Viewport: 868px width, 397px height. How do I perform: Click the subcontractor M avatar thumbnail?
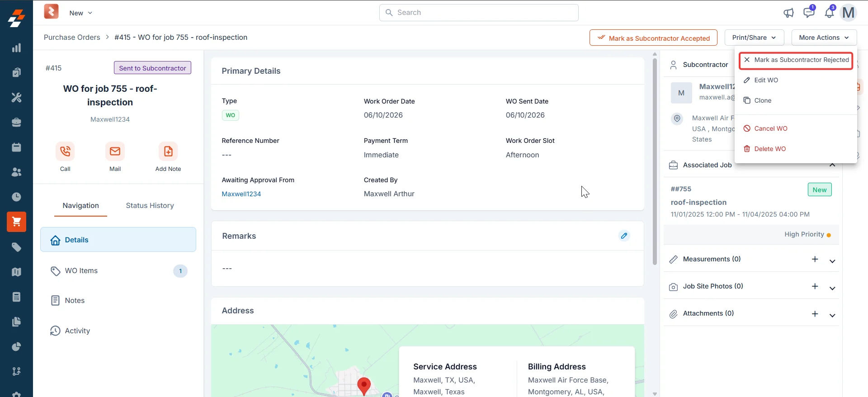(681, 93)
